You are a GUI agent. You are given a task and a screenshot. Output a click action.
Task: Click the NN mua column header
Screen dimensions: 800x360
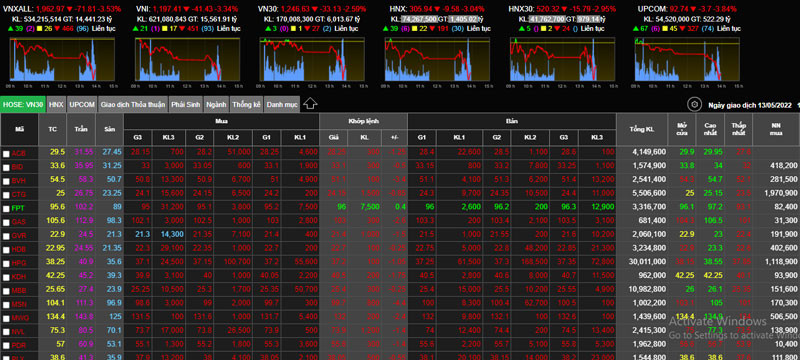coord(776,130)
